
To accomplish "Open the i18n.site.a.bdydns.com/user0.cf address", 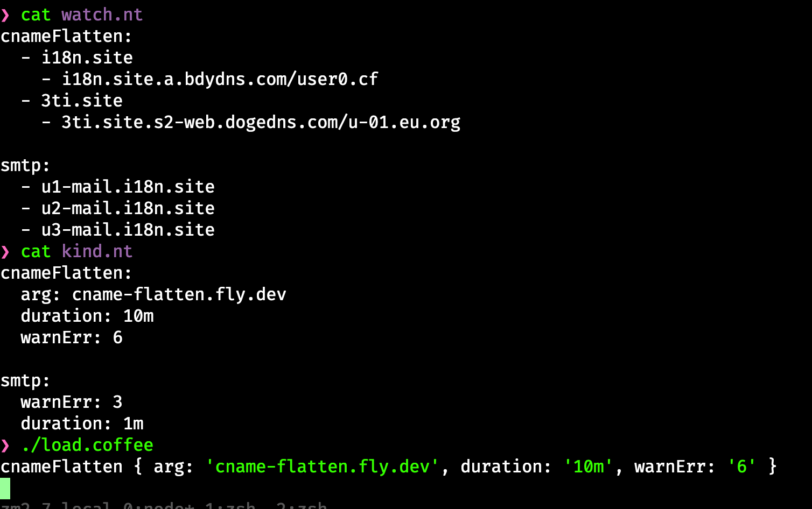I will pos(220,80).
